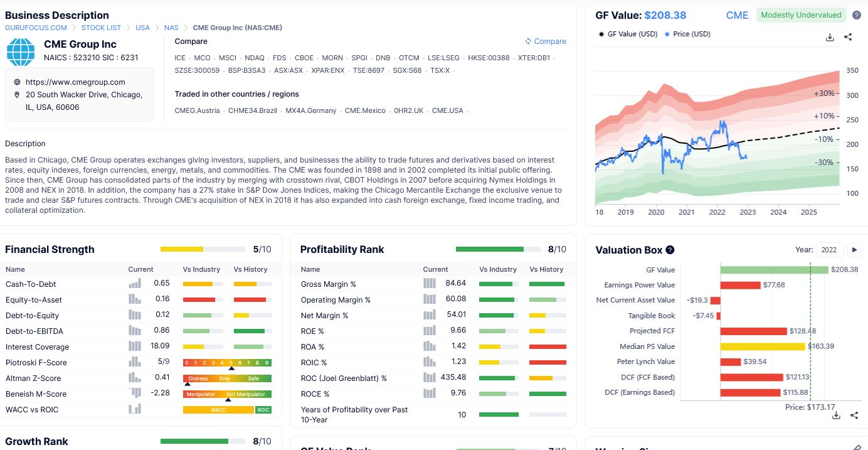This screenshot has width=868, height=450.
Task: Share the Valuation Box chart
Action: click(854, 415)
